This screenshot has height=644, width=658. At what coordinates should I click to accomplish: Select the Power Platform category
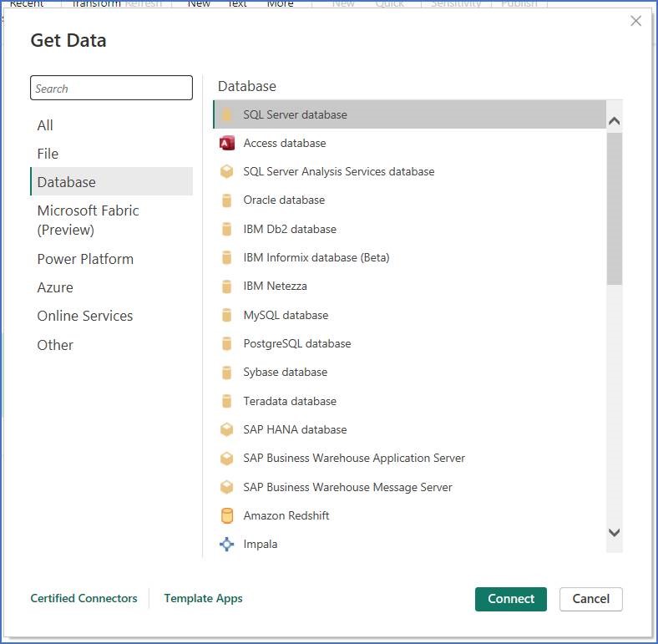point(111,259)
